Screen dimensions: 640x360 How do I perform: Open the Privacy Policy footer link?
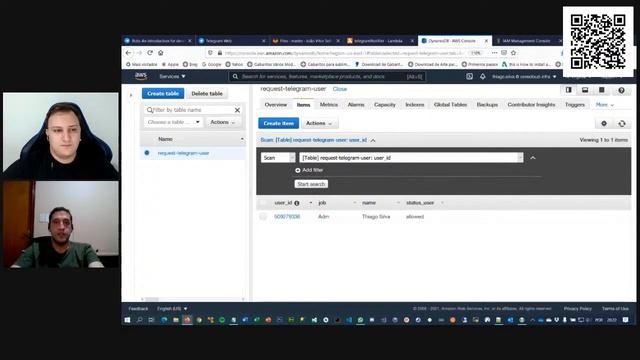(578, 309)
